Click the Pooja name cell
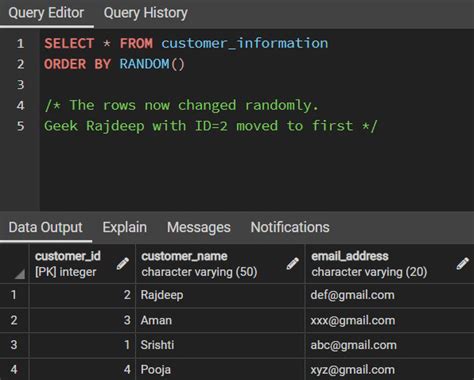Screen dimensions: 474x380 click(x=220, y=369)
